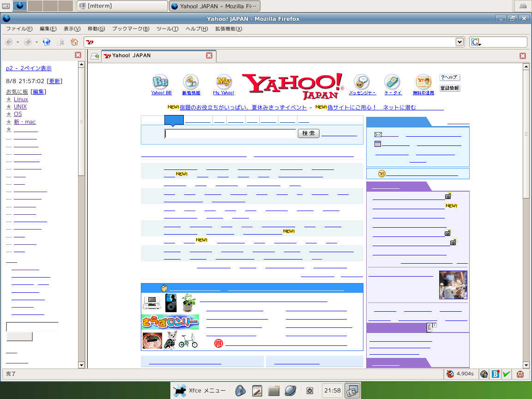Click the Google search field in the toolbar
This screenshot has height=399, width=532.
point(504,42)
